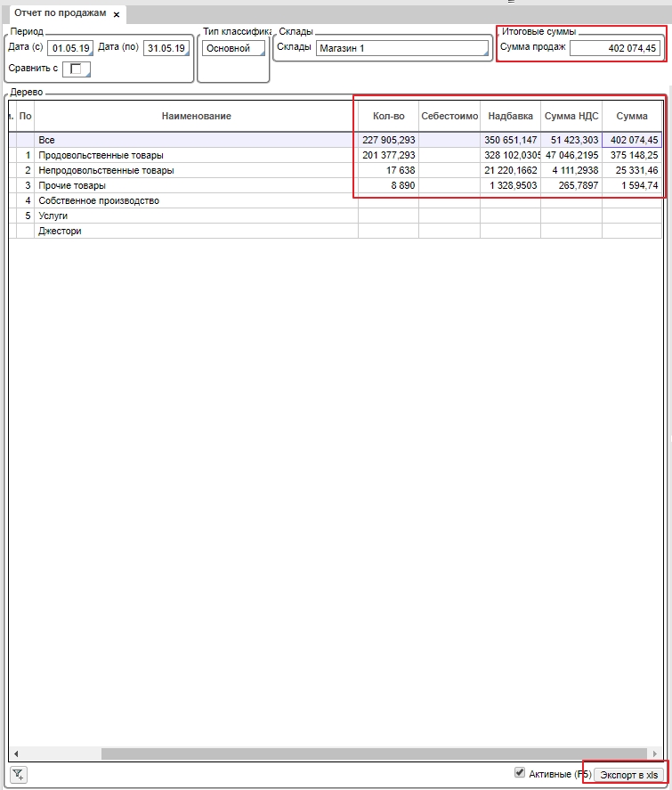Viewport: 672px width, 790px height.
Task: Click the Сумма НДС column header
Action: (571, 116)
